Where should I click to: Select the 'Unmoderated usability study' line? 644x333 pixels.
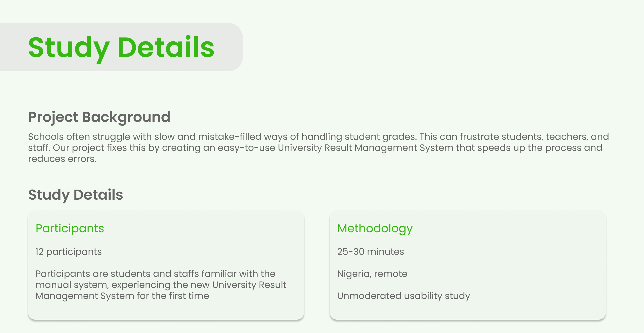(403, 296)
